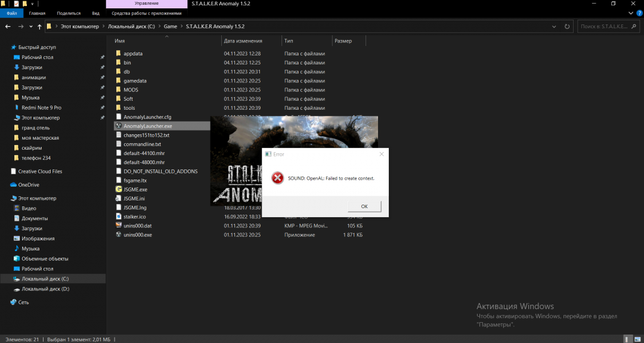Screen dimensions: 644x343
Task: Open the моя мастерская sidebar folder
Action: pyautogui.click(x=41, y=138)
